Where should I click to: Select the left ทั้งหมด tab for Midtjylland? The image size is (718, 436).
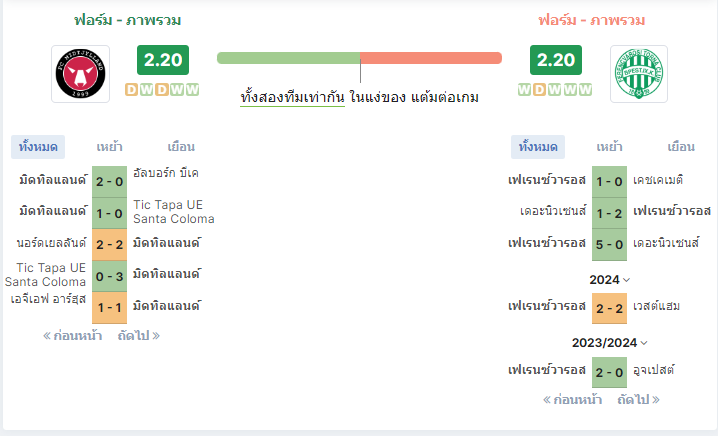click(x=38, y=147)
